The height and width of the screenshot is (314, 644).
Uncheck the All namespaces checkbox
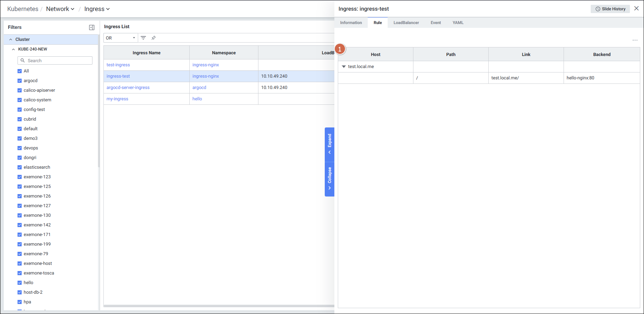20,71
